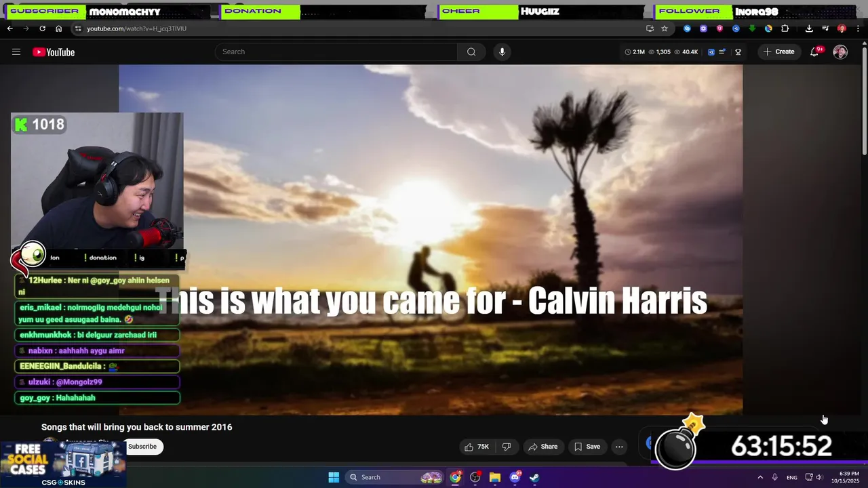The width and height of the screenshot is (868, 488).
Task: Dislike the video
Action: tap(506, 447)
